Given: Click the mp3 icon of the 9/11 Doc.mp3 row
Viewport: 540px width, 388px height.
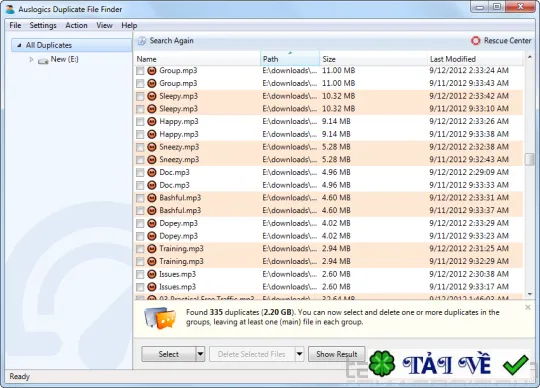Looking at the screenshot, I should coord(152,185).
